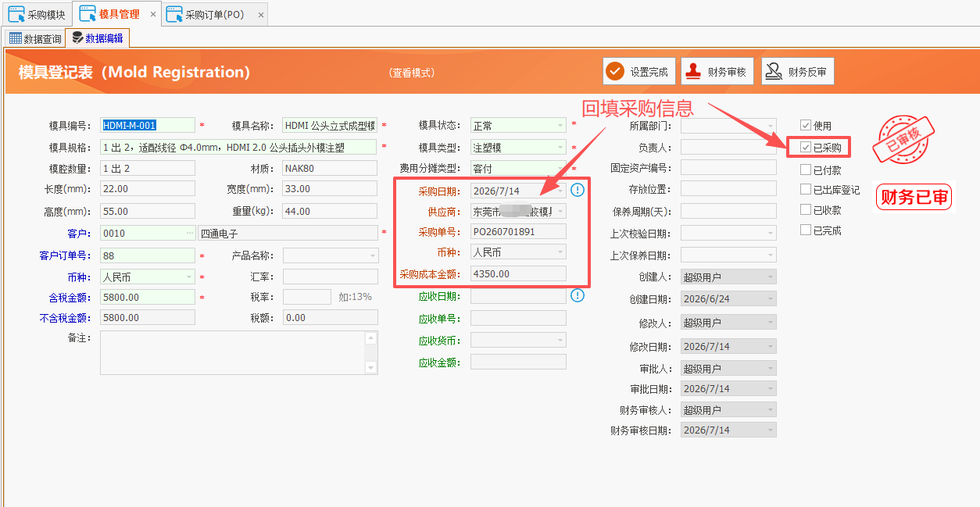Open the 数据查询 sub-tab
This screenshot has height=507, width=980.
pyautogui.click(x=34, y=38)
